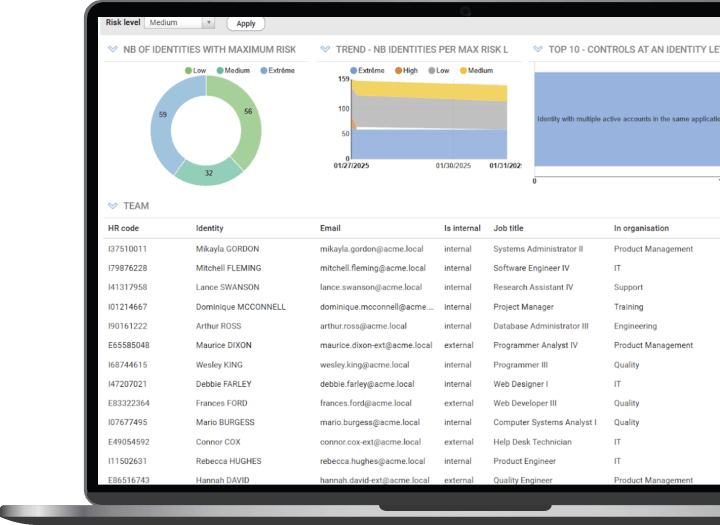Click email wesley.king@acme.local
The width and height of the screenshot is (720, 525).
[x=365, y=365]
